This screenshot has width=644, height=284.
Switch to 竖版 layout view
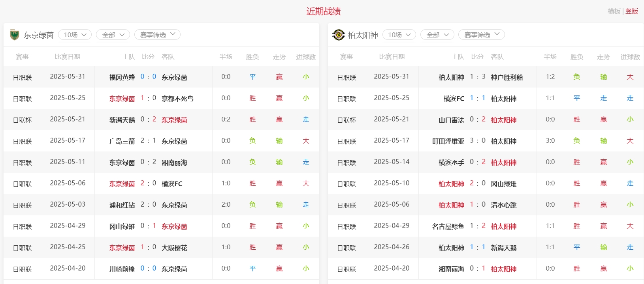[632, 11]
